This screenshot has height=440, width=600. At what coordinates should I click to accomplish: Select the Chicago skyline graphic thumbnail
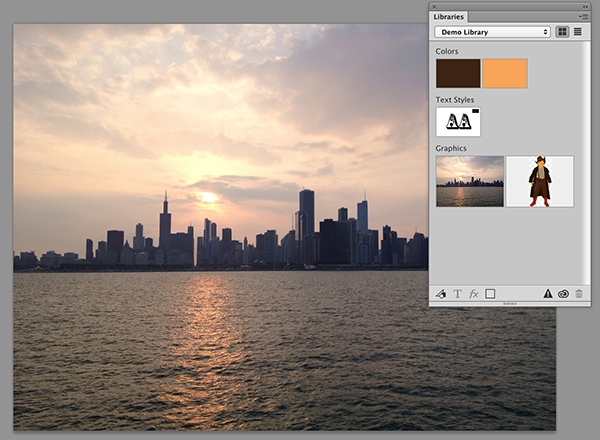click(x=470, y=181)
